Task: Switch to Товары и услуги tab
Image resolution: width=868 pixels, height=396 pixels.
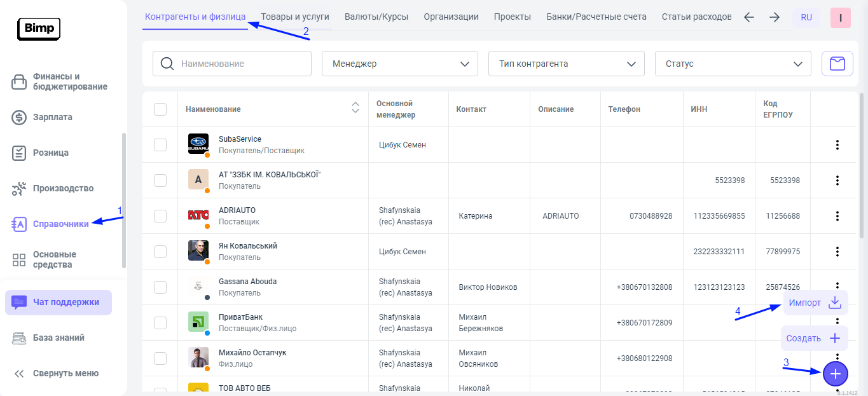Action: pyautogui.click(x=295, y=17)
